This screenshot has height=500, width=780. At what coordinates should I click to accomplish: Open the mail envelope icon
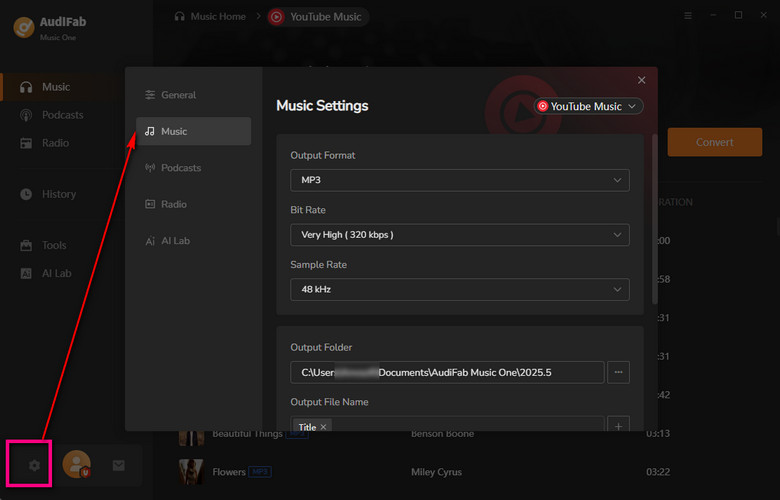(118, 465)
